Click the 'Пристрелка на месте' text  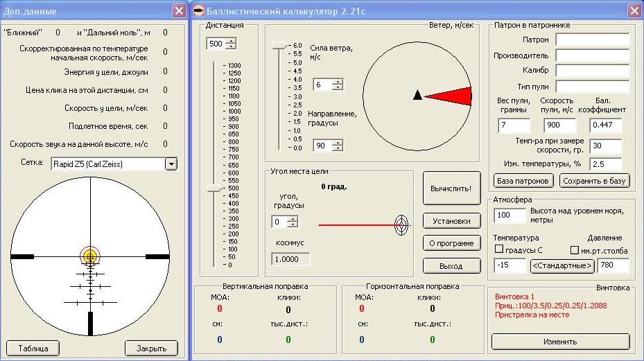pos(532,315)
